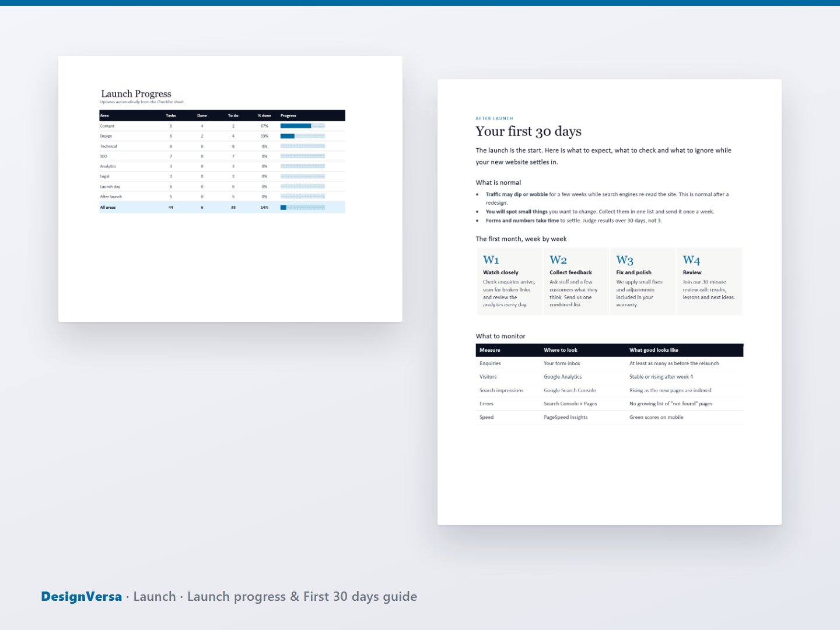Click the "Launch day" area row label
This screenshot has width=840, height=630.
tap(110, 187)
